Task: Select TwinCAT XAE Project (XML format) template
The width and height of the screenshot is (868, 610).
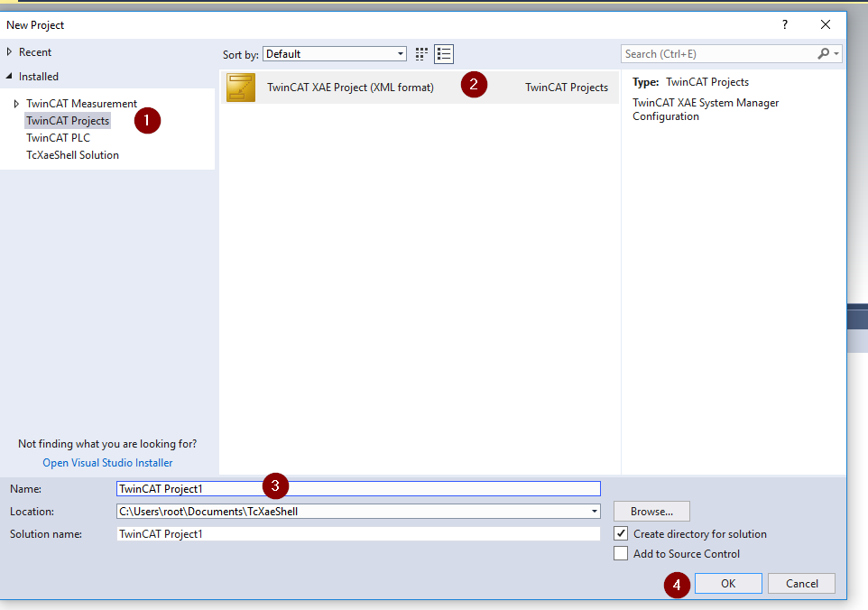Action: (420, 88)
